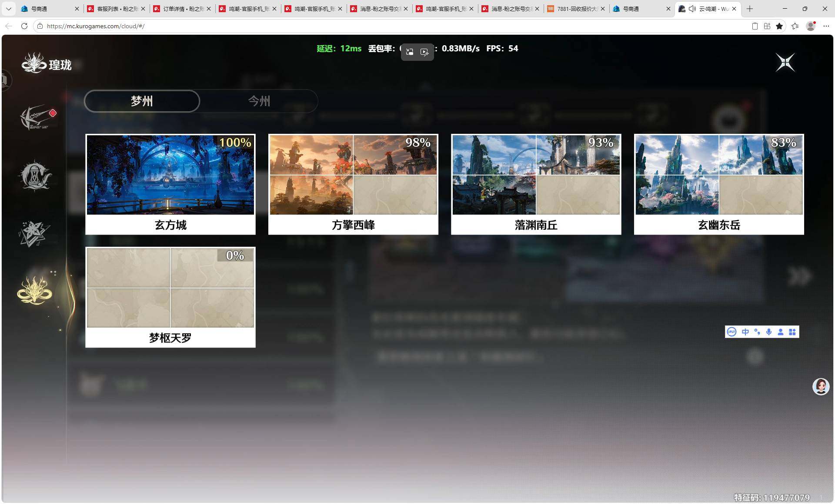Screen dimensions: 835x504
Task: Toggle Chinese input mode 中 on the IME bar
Action: click(x=745, y=332)
